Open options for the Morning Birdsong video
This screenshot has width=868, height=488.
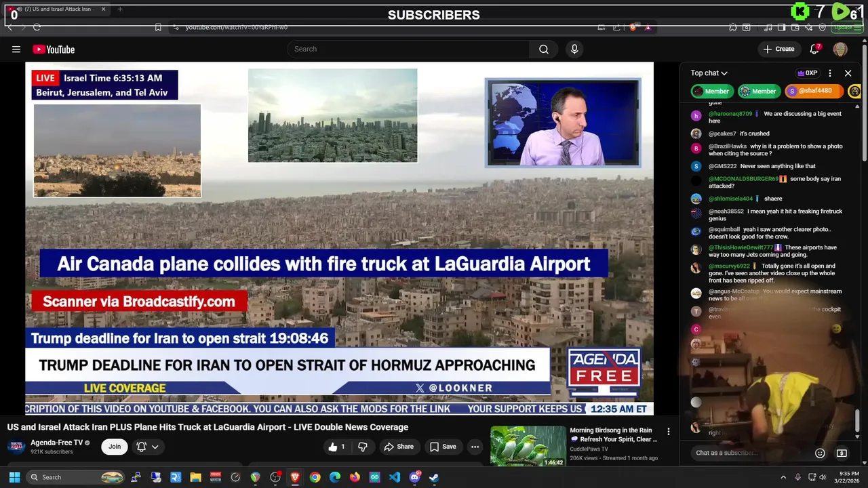(x=668, y=432)
